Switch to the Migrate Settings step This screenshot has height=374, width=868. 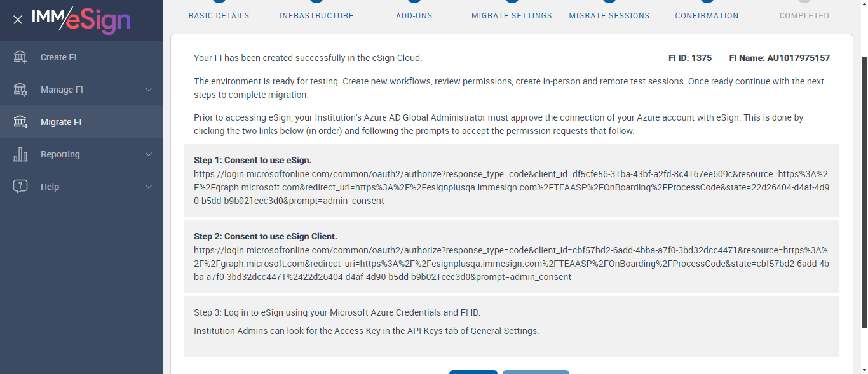click(512, 16)
